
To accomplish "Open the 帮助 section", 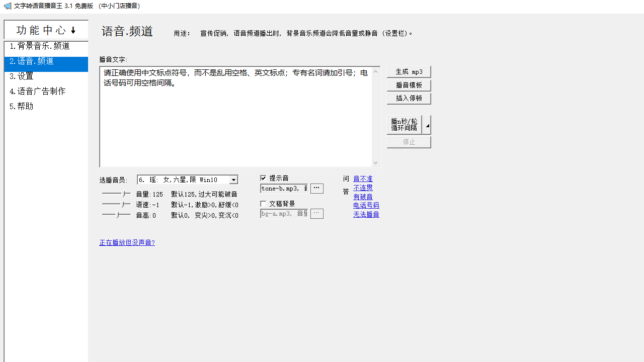I will (22, 106).
